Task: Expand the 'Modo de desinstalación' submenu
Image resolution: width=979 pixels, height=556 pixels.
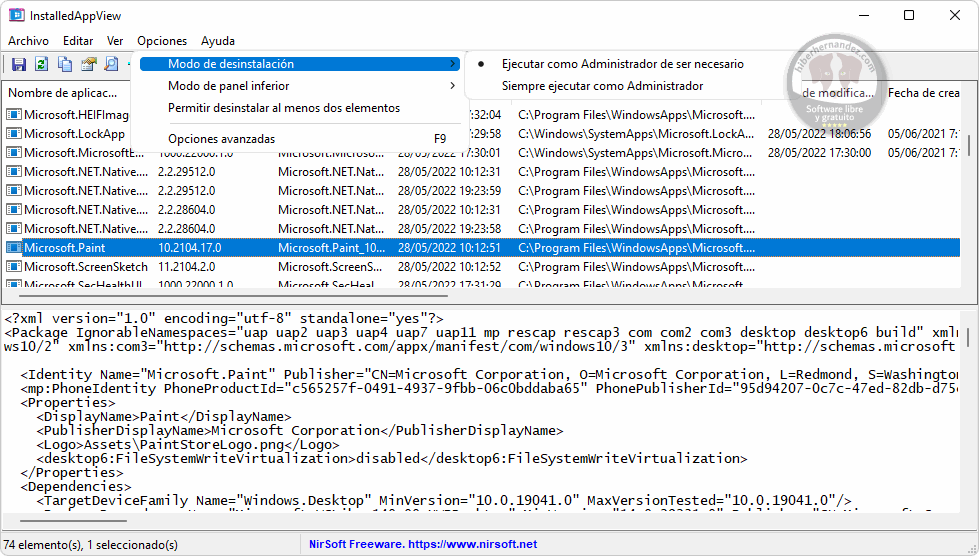Action: (300, 64)
